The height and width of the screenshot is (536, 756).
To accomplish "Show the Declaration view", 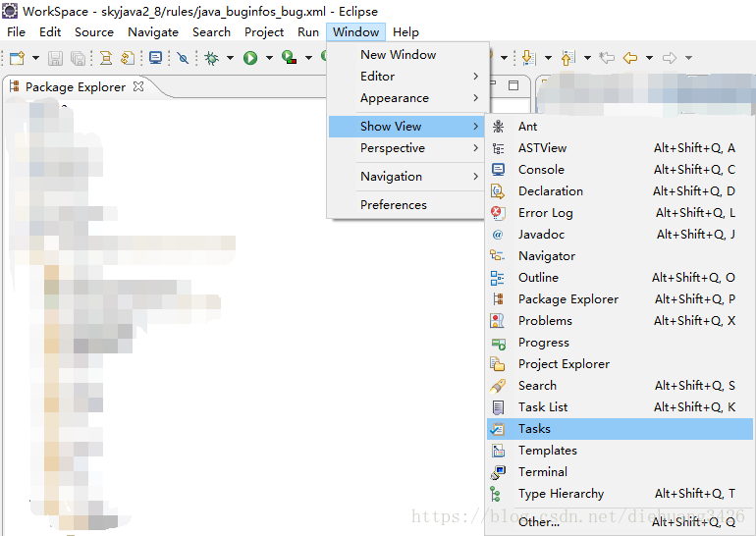I will (620, 191).
